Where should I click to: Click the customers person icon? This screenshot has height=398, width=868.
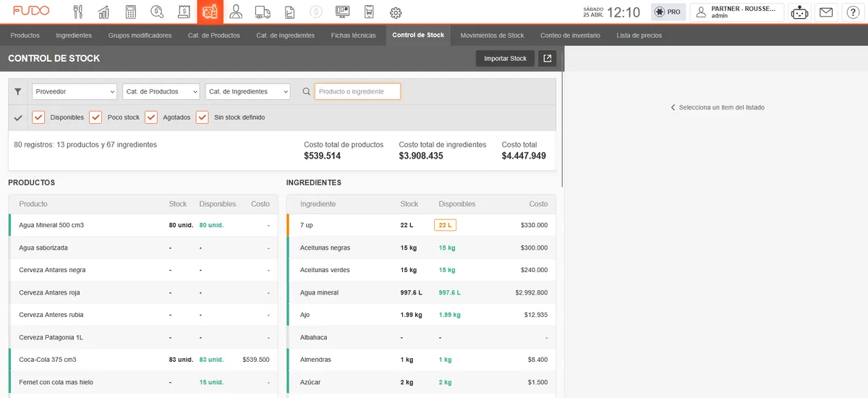[x=237, y=12]
